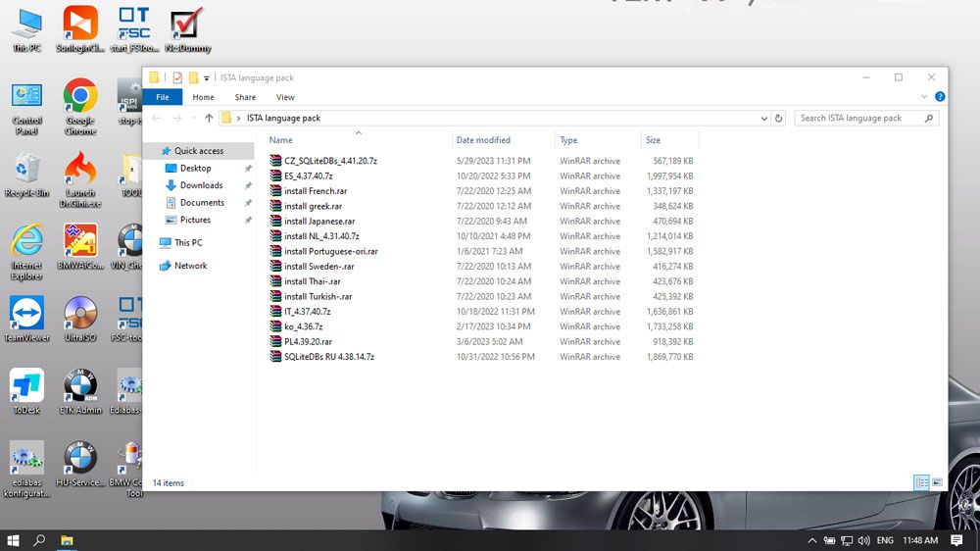Select This PC in the navigation pane
Viewport: 980px width, 551px height.
click(x=188, y=243)
